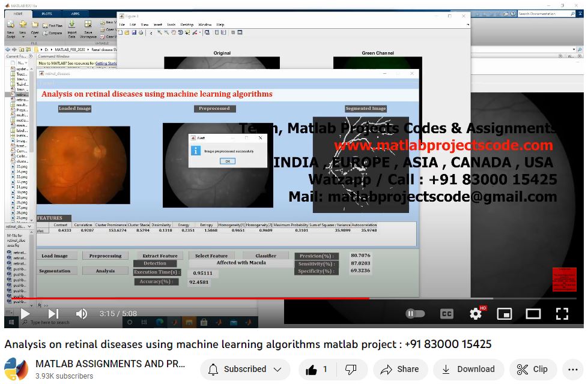Image resolution: width=588 pixels, height=384 pixels.
Task: Click the Classifier button
Action: (266, 256)
